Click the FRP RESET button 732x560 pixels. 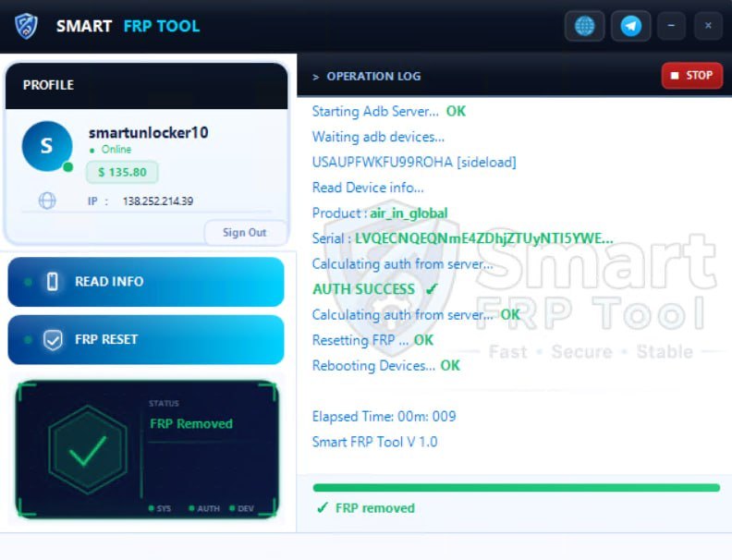(146, 339)
